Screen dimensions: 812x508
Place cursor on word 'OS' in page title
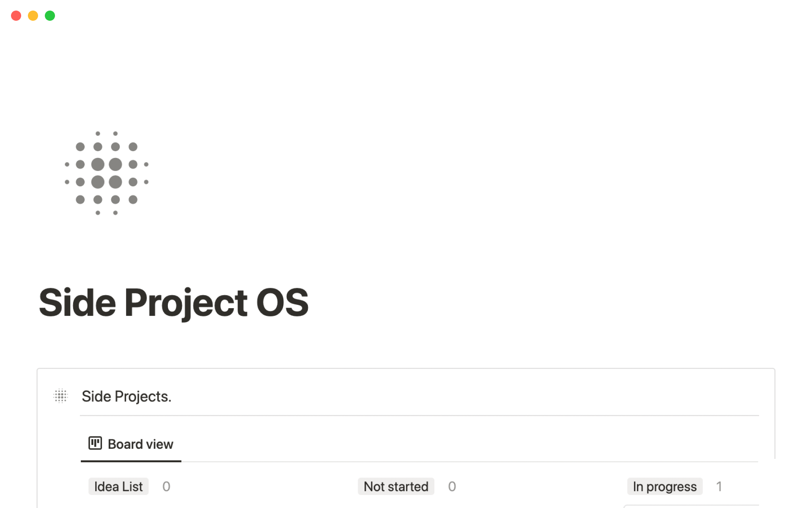click(283, 302)
